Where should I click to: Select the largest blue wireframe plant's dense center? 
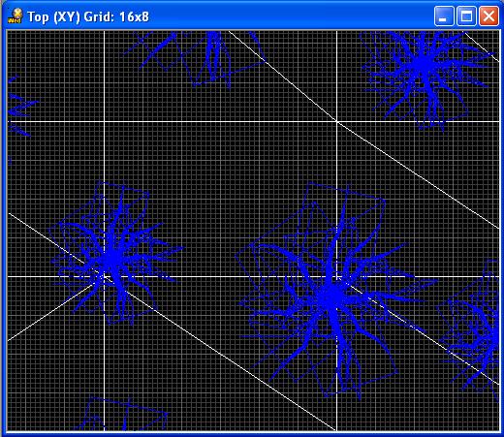point(332,294)
